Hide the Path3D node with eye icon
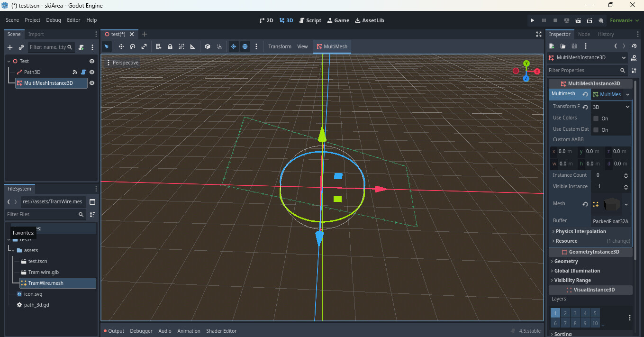Image resolution: width=644 pixels, height=337 pixels. (92, 72)
